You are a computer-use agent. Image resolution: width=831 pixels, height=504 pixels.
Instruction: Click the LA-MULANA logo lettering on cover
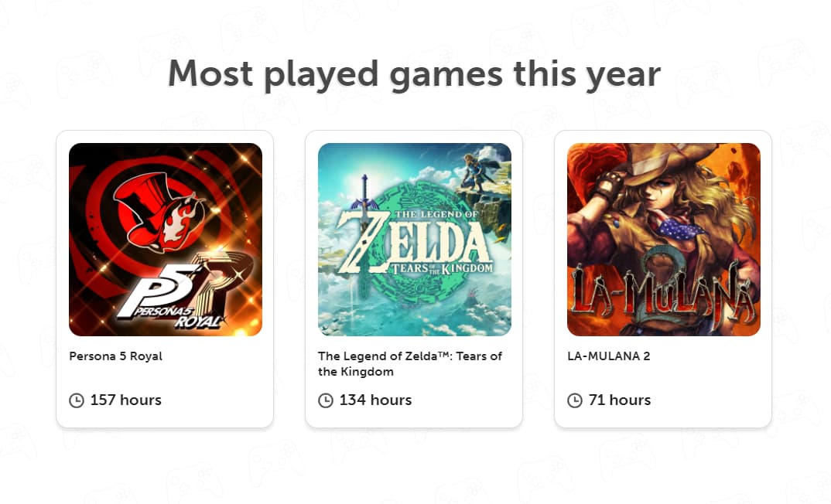point(663,294)
